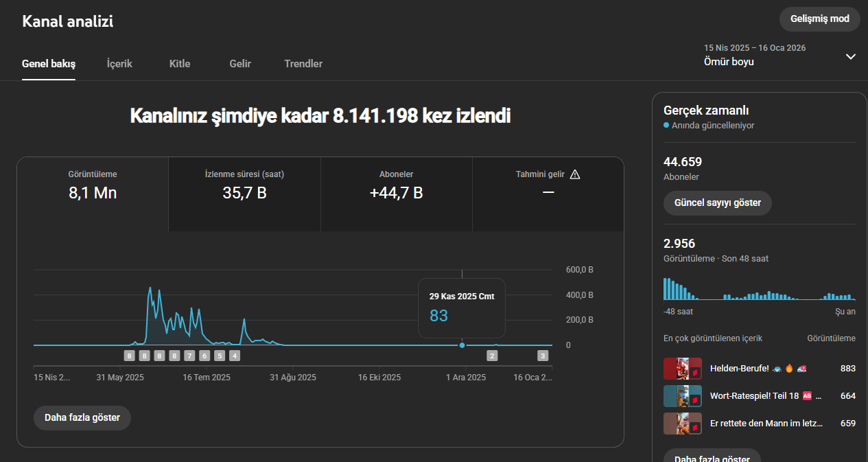Open the Wort-Ratespiel! Teil 18 thumbnail
This screenshot has height=462, width=868.
click(683, 396)
